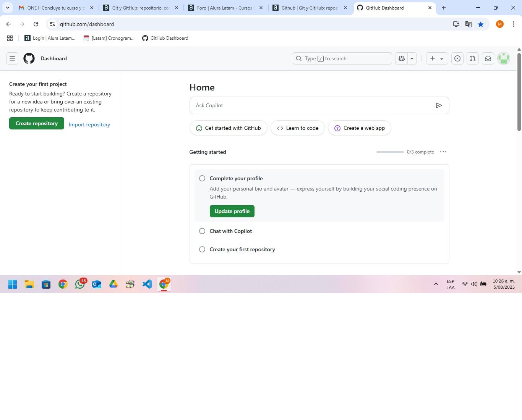Screen dimensions: 522x420
Task: Select the Chat with Copilot radio circle
Action: point(202,231)
